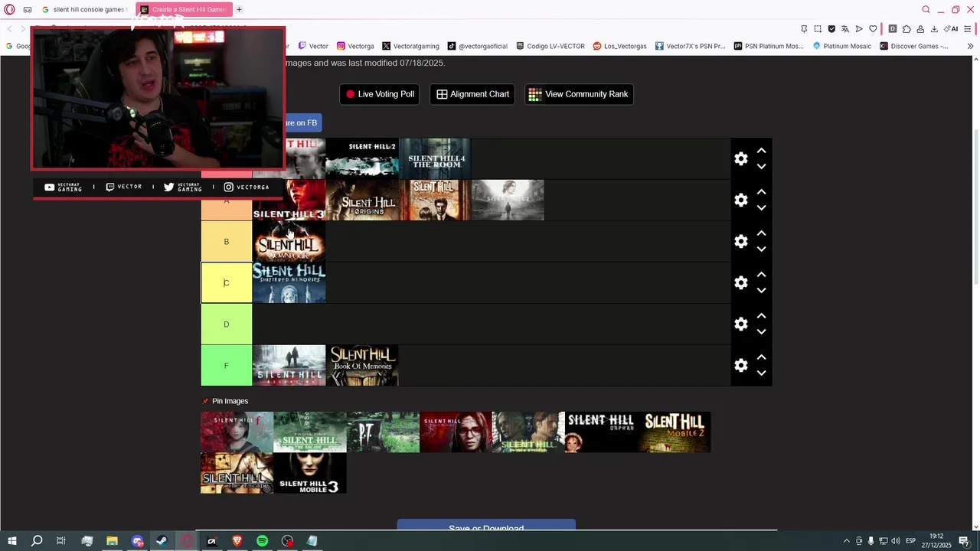Select the F tier color label
Image resolution: width=980 pixels, height=551 pixels.
pos(226,366)
